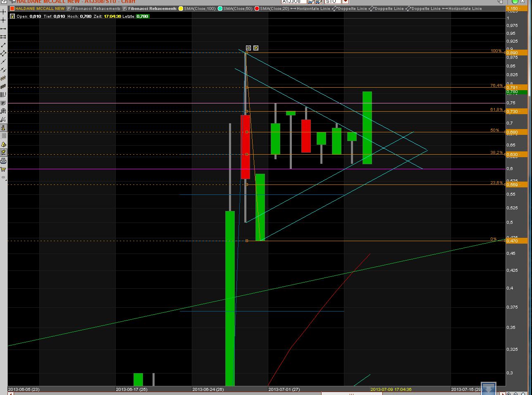This screenshot has height=395, width=532.
Task: Select the SMA(Close;100) indicator label
Action: click(200, 8)
